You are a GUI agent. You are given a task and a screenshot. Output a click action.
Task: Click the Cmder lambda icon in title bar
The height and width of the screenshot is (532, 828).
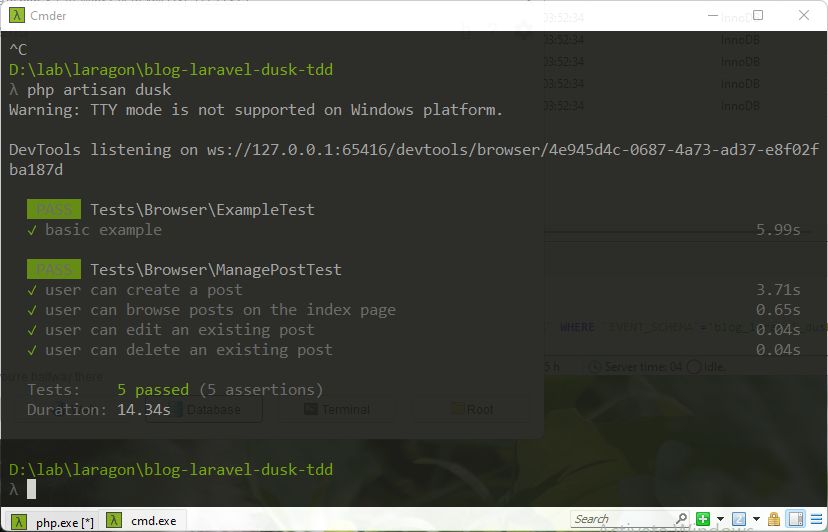(17, 15)
